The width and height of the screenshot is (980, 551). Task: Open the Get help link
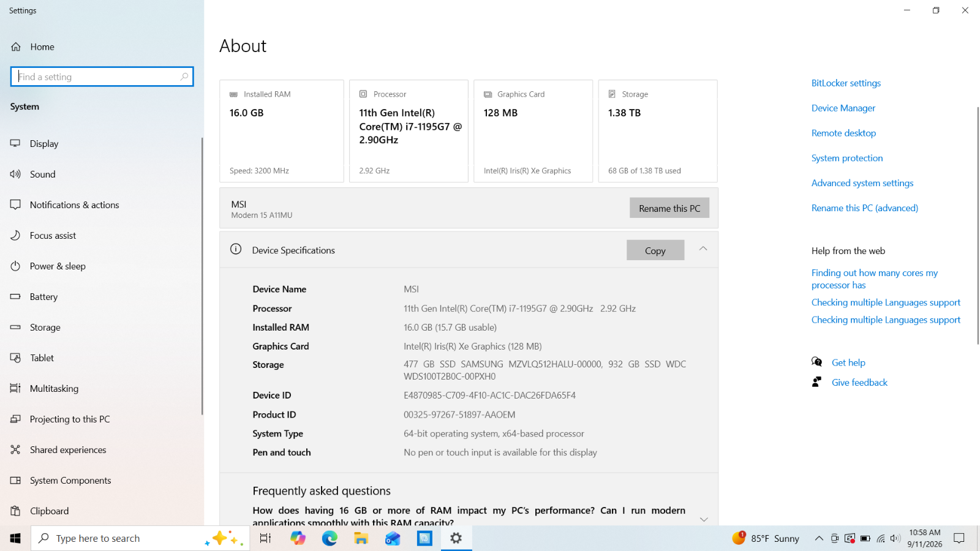pyautogui.click(x=848, y=362)
